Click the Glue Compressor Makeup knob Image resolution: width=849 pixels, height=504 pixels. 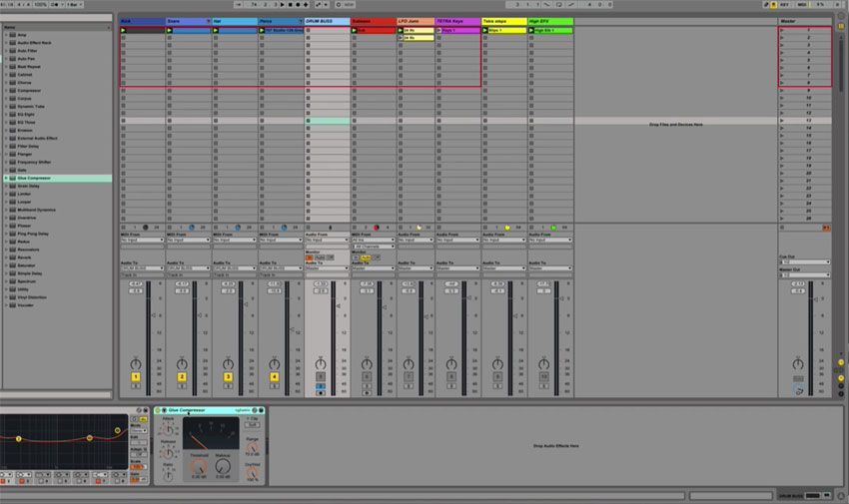click(x=223, y=467)
